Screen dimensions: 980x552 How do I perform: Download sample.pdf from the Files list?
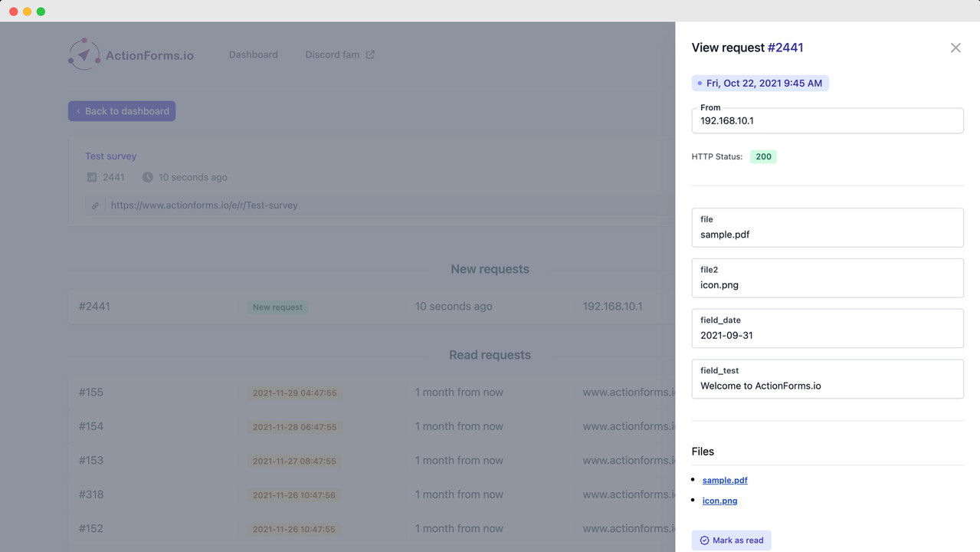click(x=724, y=480)
